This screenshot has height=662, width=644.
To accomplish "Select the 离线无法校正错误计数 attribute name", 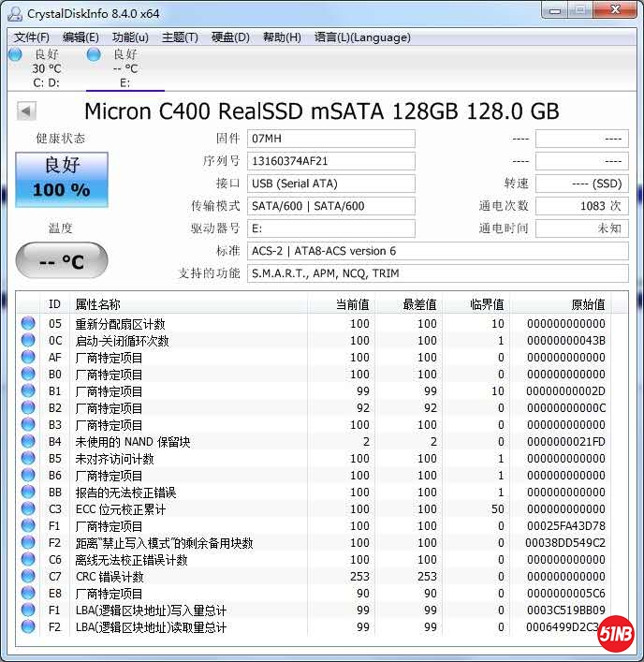I will [131, 560].
